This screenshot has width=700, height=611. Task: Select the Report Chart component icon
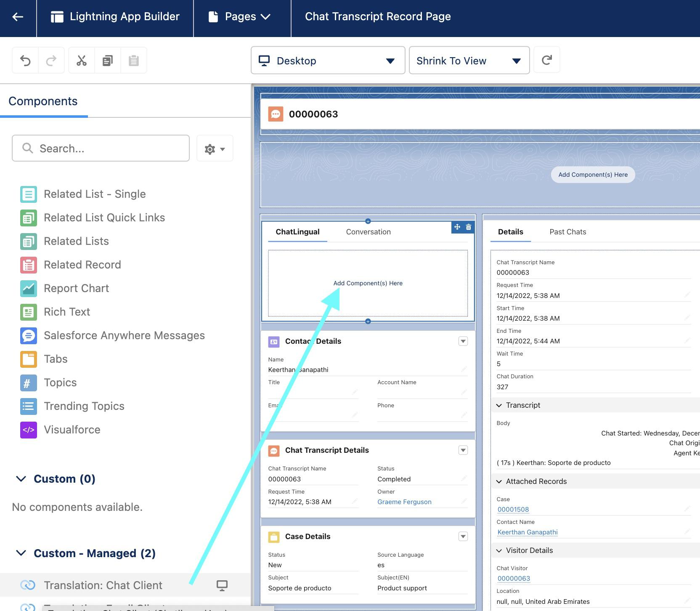[29, 288]
